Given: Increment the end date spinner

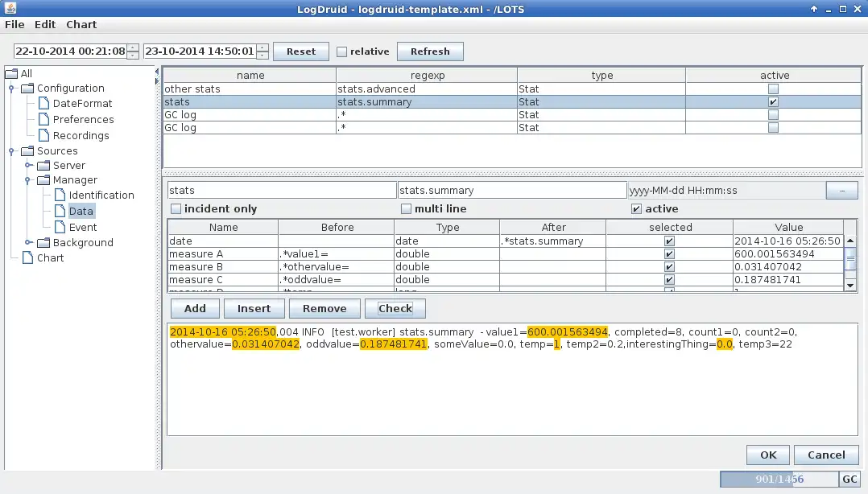Looking at the screenshot, I should [x=263, y=47].
